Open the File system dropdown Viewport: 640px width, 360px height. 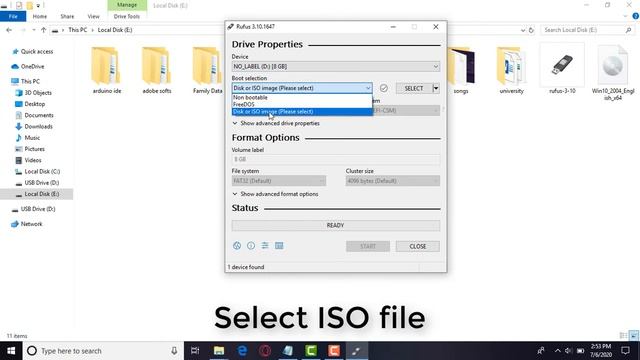click(x=279, y=180)
